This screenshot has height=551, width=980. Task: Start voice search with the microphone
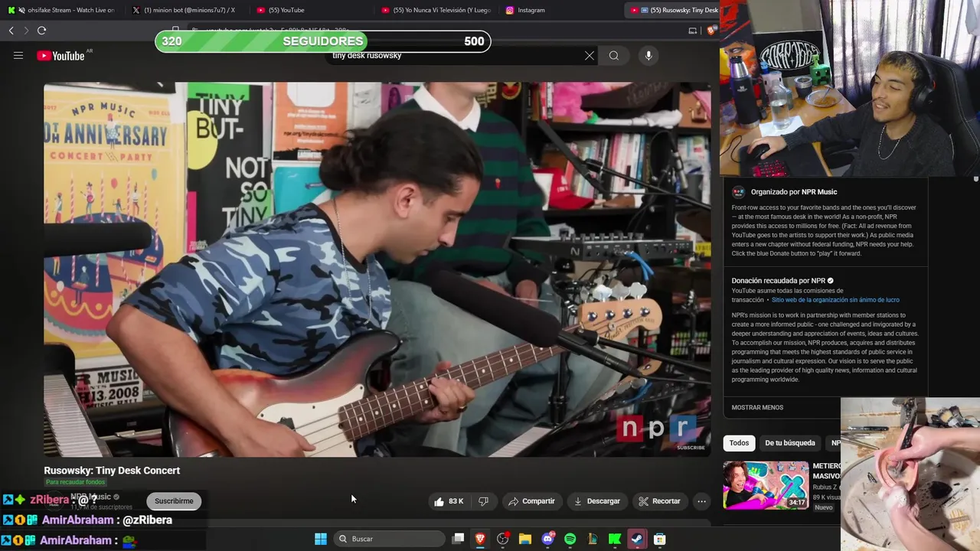(648, 55)
